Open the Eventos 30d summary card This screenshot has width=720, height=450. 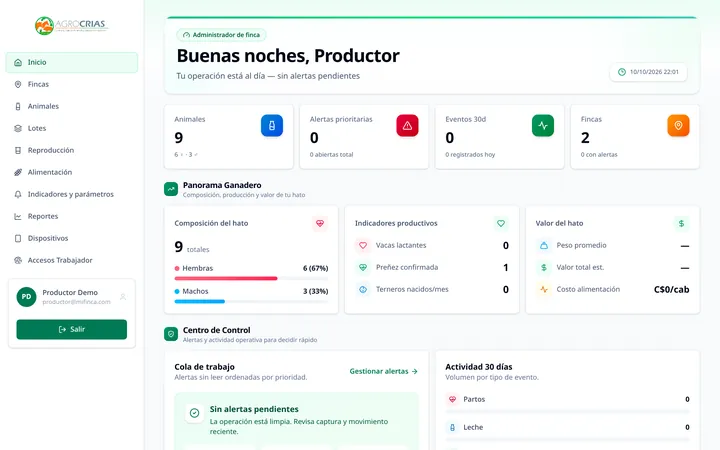click(500, 137)
